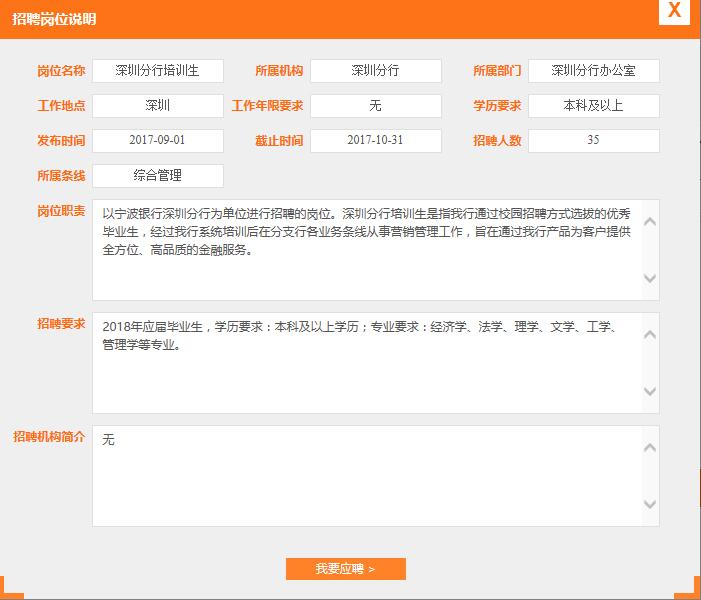Viewport: 701px width, 600px height.
Task: Close the job description dialog with X
Action: (674, 11)
